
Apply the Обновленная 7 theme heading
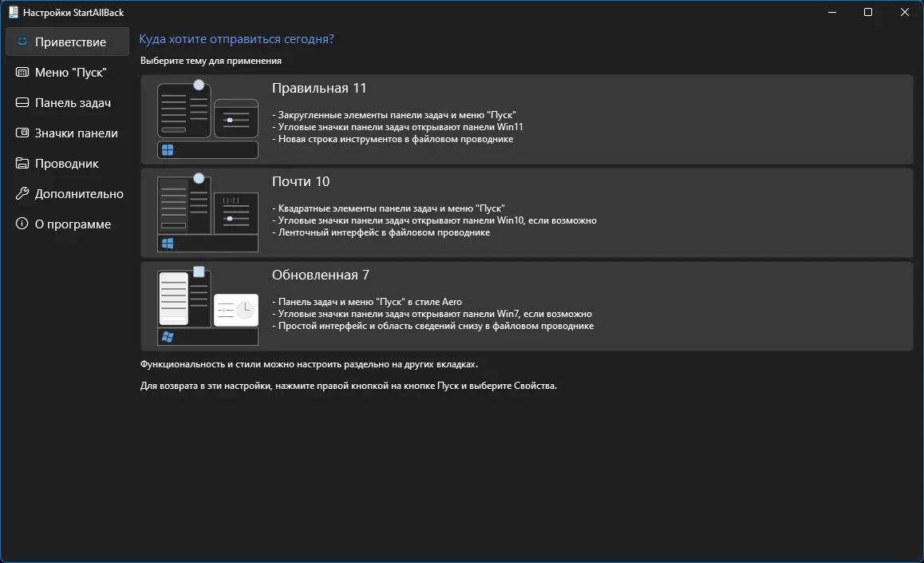(x=320, y=275)
